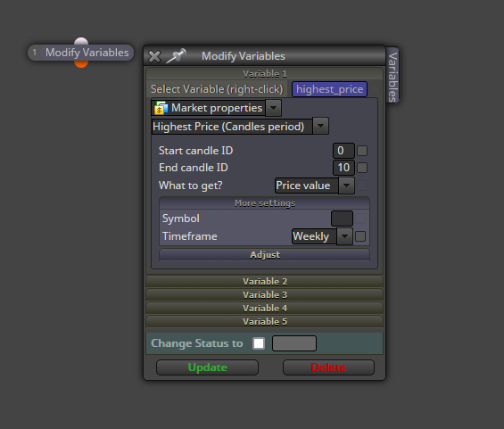Image resolution: width=504 pixels, height=429 pixels.
Task: Pin the Modify Variables panel
Action: pyautogui.click(x=176, y=55)
